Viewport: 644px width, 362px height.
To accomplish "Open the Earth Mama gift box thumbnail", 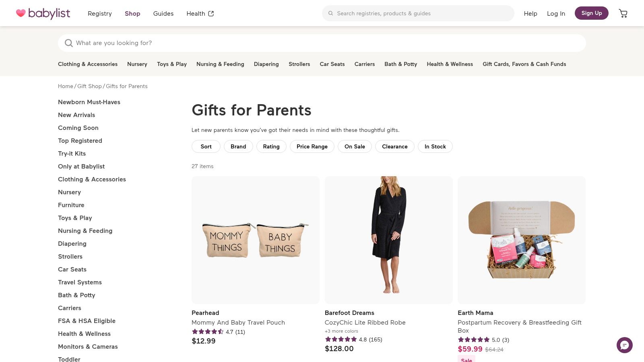I will click(x=521, y=240).
